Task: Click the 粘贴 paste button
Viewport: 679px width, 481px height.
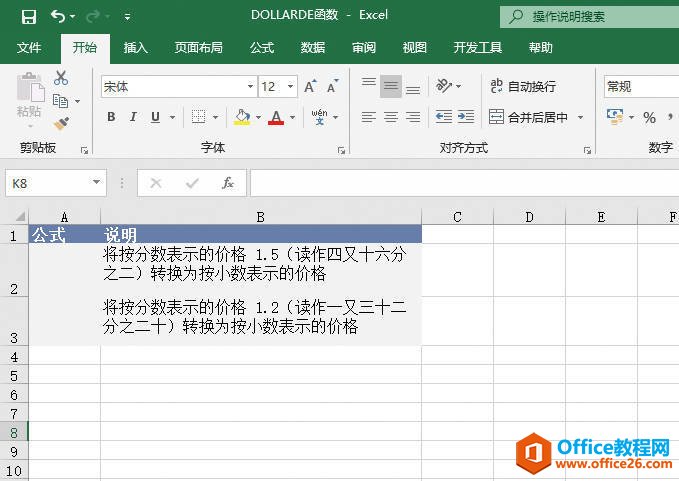Action: (30, 100)
